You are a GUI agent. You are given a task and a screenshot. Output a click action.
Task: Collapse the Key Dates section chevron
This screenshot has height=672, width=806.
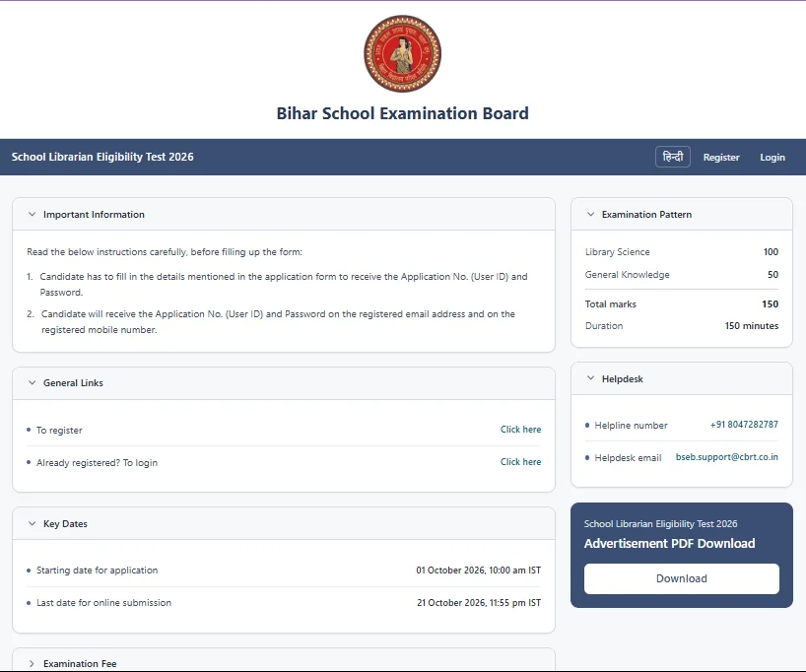tap(32, 524)
